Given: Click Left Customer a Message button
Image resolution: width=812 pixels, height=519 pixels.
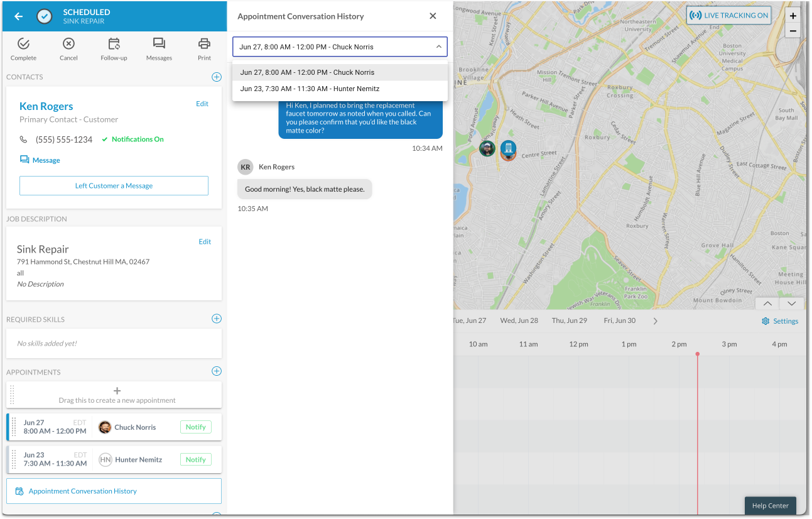Looking at the screenshot, I should [x=114, y=186].
